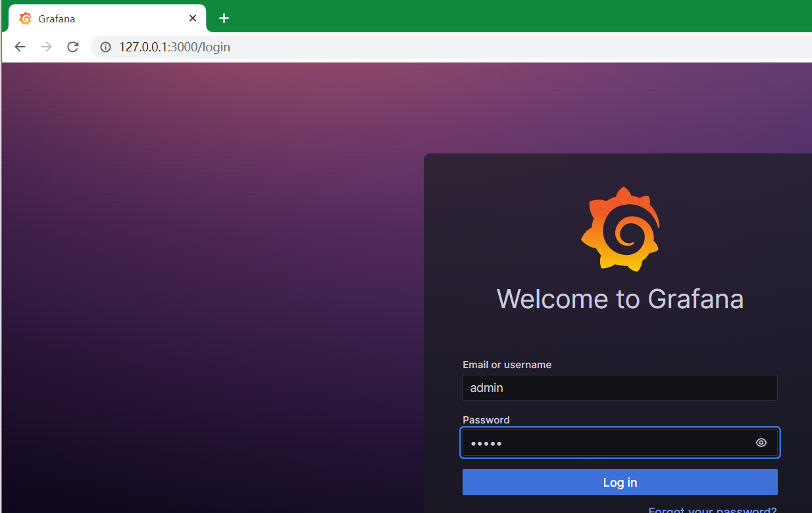Click the Password label text
The height and width of the screenshot is (513, 812).
point(486,419)
